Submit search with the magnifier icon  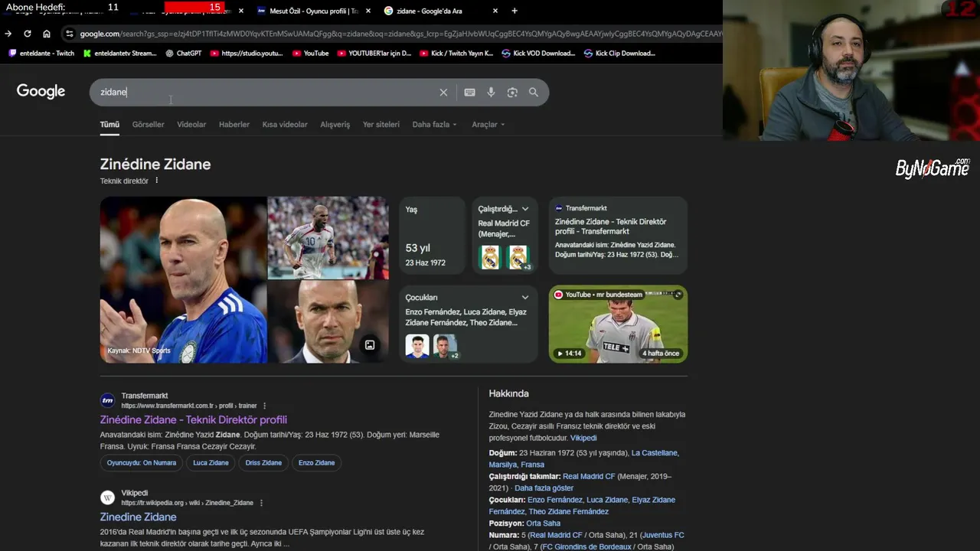tap(534, 93)
